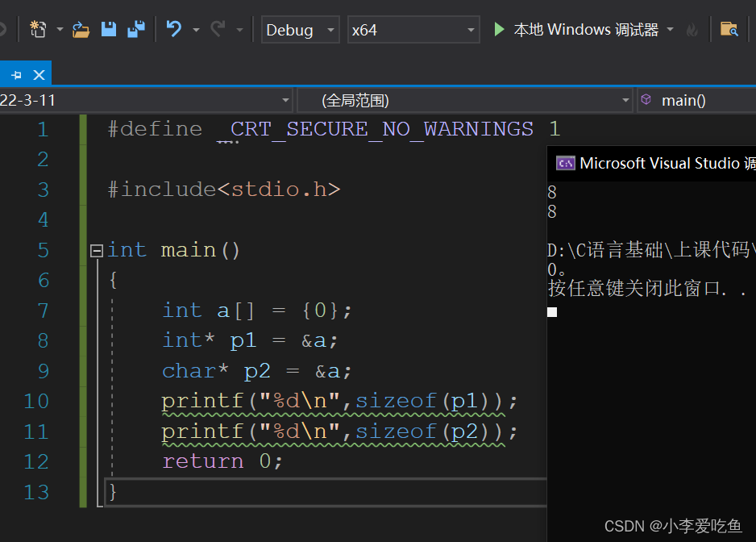Click the closing brace on line 13

tap(113, 492)
